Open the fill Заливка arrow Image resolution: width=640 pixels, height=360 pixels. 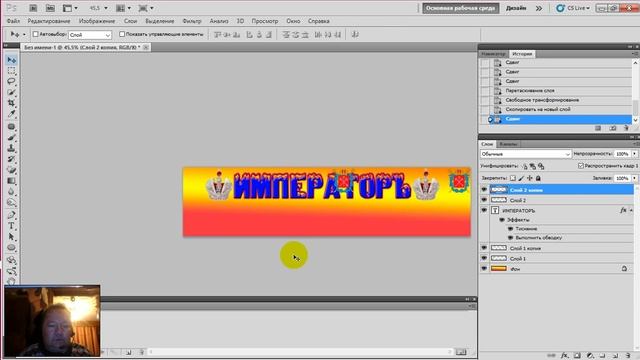pos(635,178)
